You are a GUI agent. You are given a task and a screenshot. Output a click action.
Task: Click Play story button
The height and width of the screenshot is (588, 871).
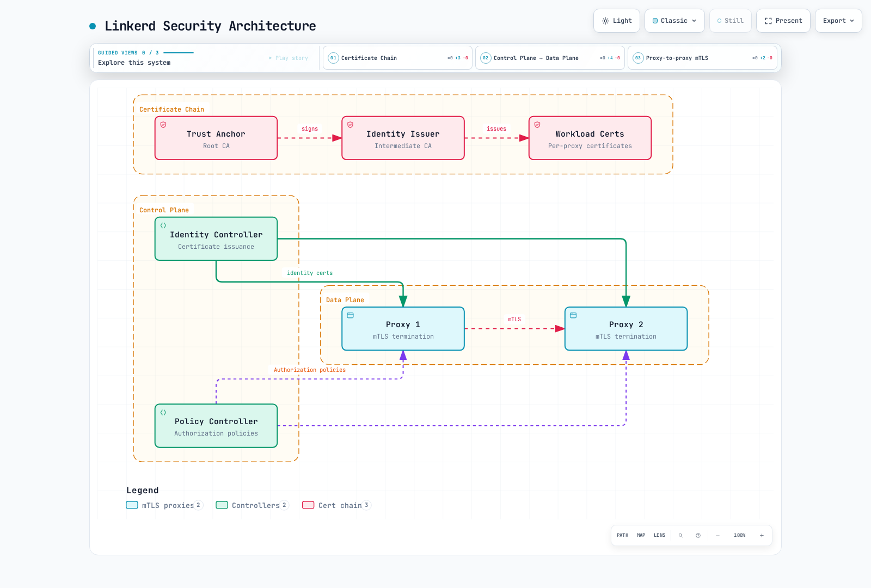coord(289,58)
